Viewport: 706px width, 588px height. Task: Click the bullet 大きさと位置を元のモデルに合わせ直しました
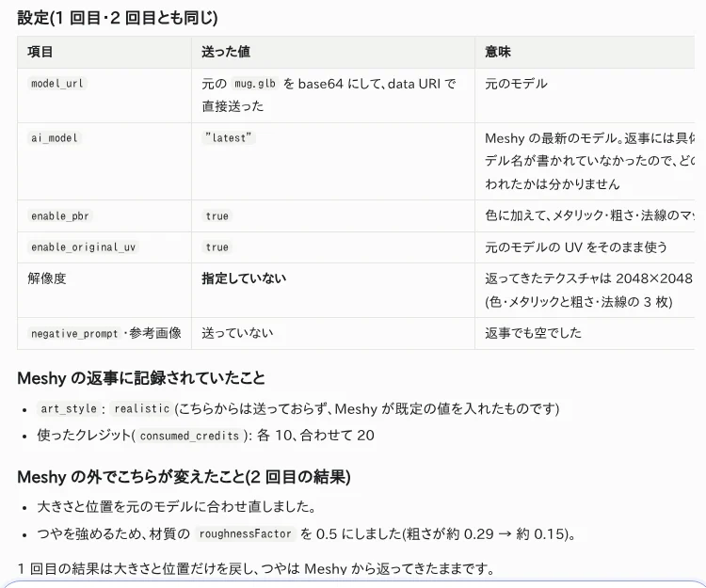click(177, 506)
